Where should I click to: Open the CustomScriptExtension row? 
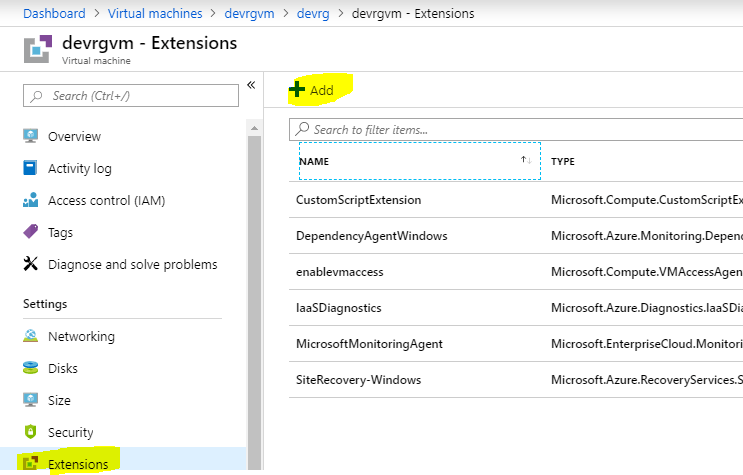click(x=358, y=199)
